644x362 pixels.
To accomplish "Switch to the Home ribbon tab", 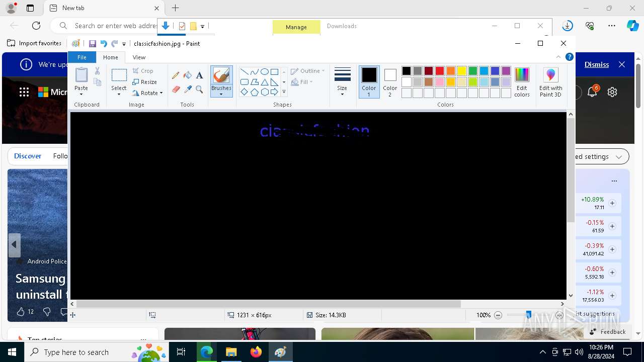I will click(110, 57).
